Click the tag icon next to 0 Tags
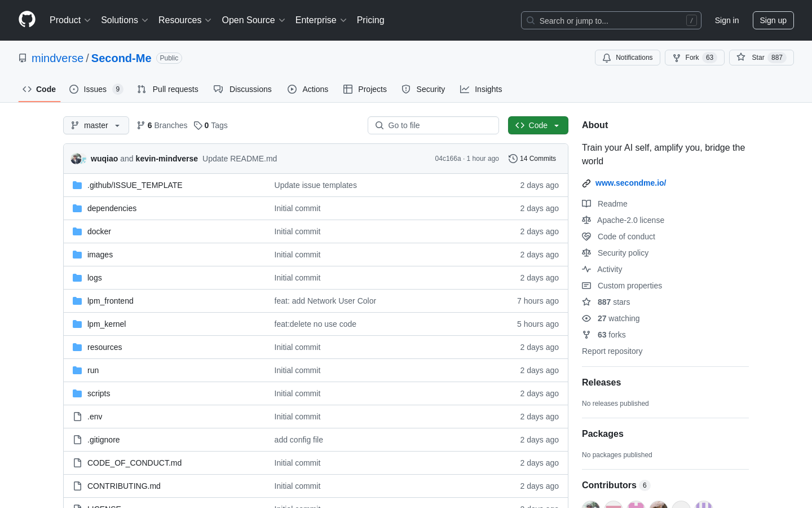The image size is (812, 508). click(x=198, y=125)
